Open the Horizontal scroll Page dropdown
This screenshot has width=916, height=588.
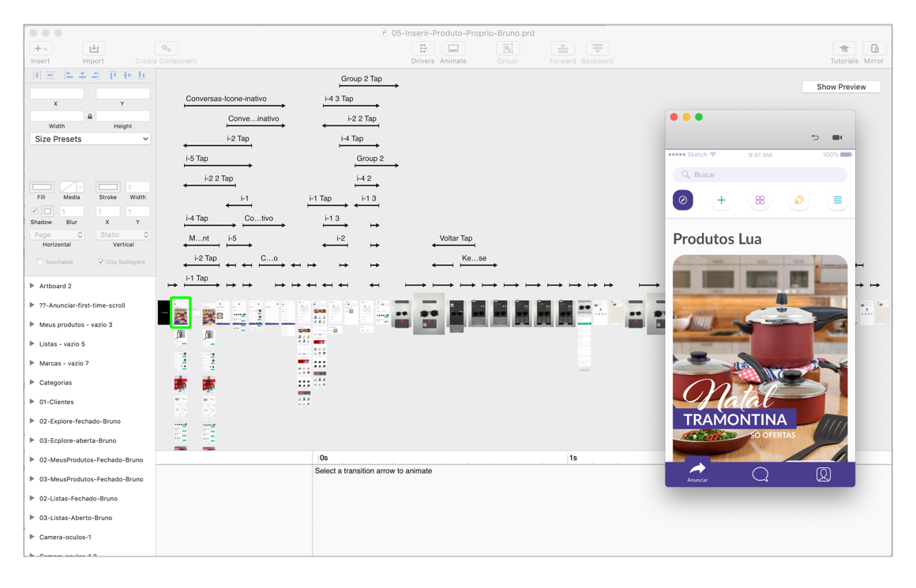[57, 234]
